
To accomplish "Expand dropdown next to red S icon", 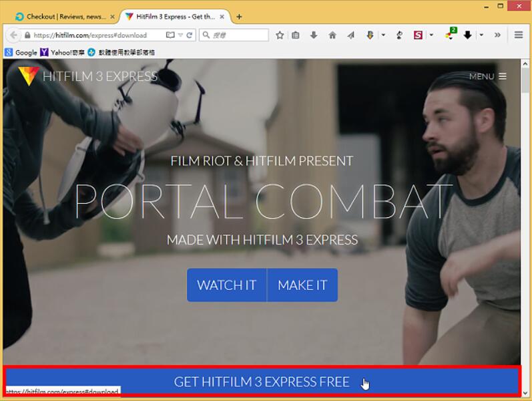I will [x=431, y=35].
